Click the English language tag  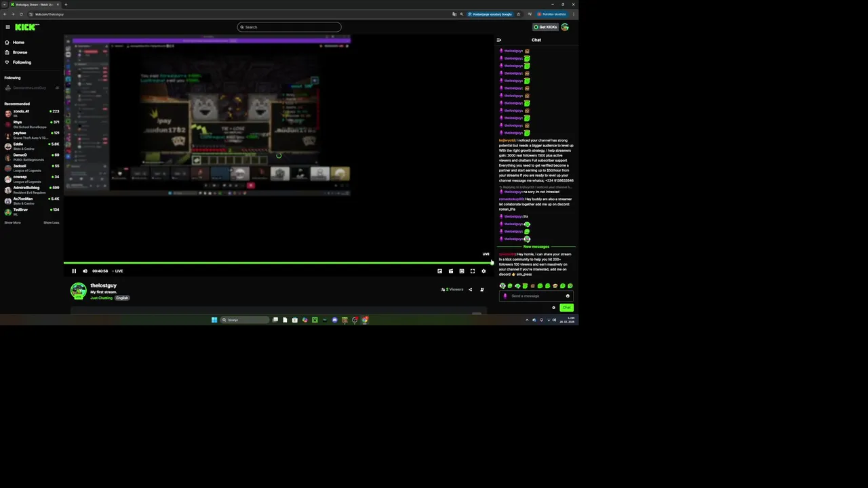(122, 298)
